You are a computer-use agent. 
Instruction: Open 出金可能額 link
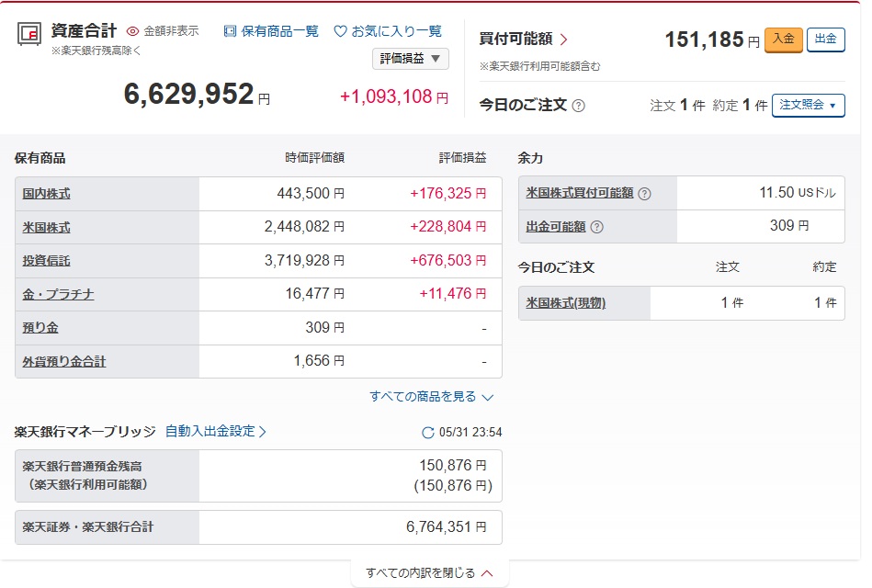click(556, 226)
